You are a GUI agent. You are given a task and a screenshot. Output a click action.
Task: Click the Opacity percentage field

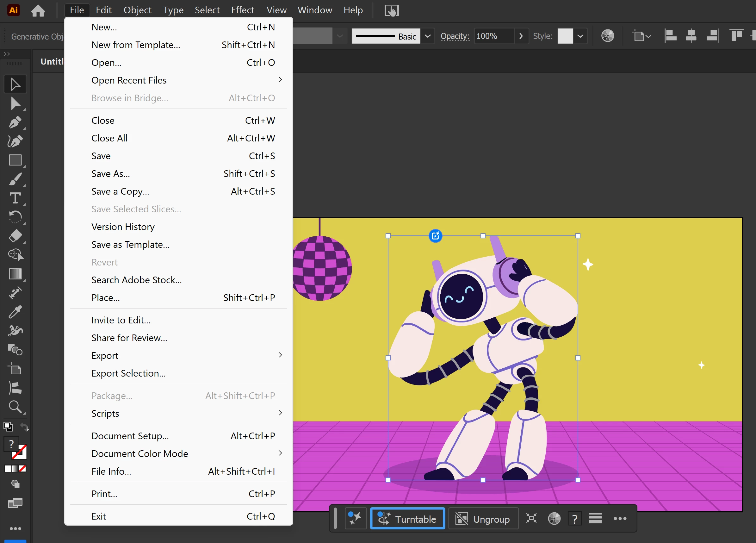[x=493, y=36]
